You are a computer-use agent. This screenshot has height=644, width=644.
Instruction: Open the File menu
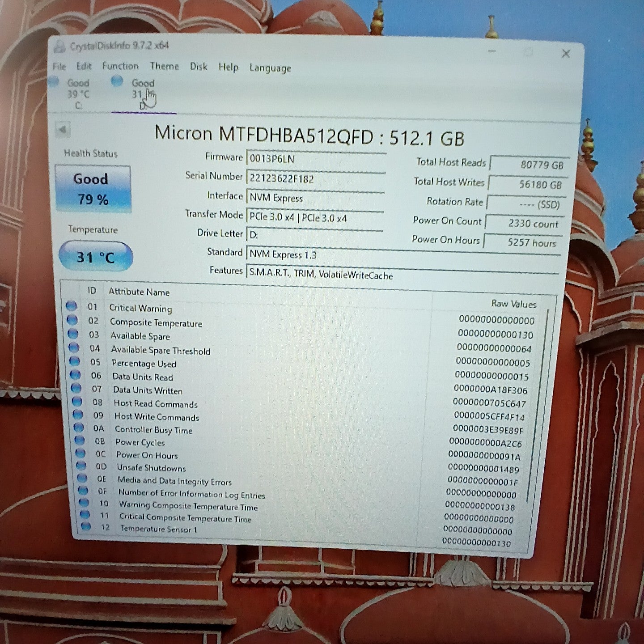click(x=59, y=67)
